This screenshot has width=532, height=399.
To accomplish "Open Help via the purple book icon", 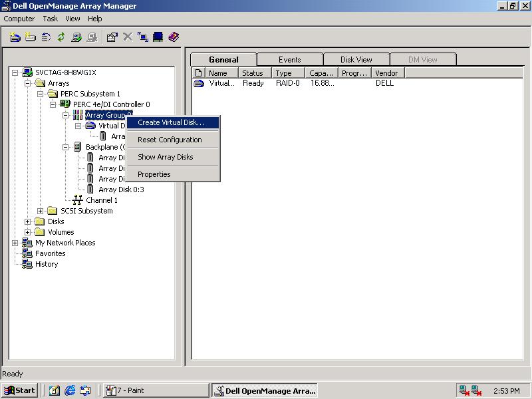I will click(174, 37).
